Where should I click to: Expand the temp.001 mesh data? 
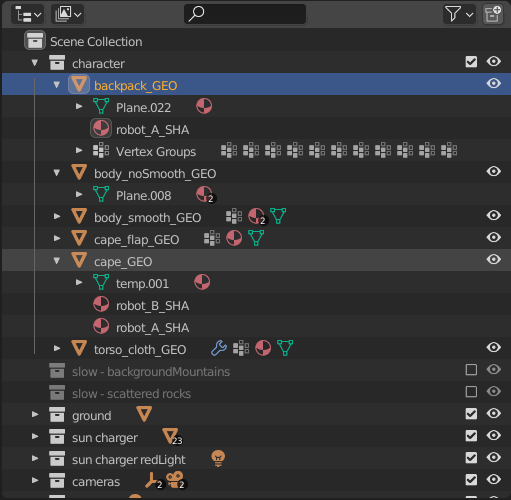point(79,282)
